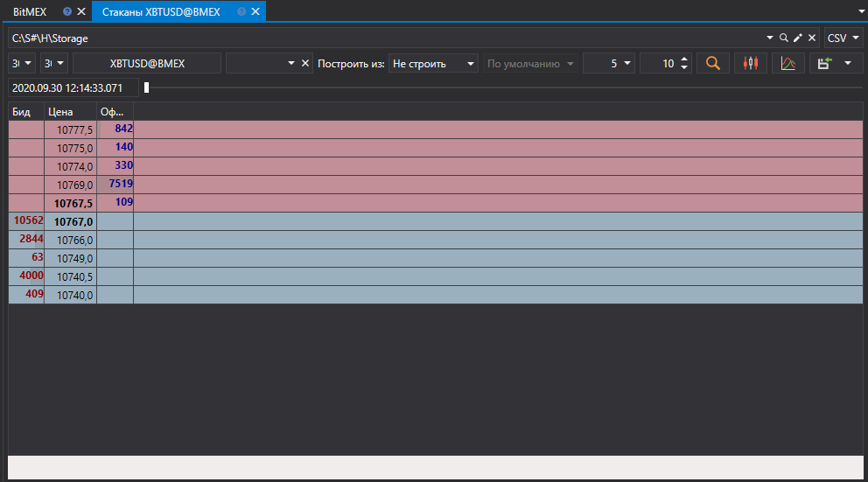Select price cell 10749,0
868x482 pixels.
click(70, 258)
